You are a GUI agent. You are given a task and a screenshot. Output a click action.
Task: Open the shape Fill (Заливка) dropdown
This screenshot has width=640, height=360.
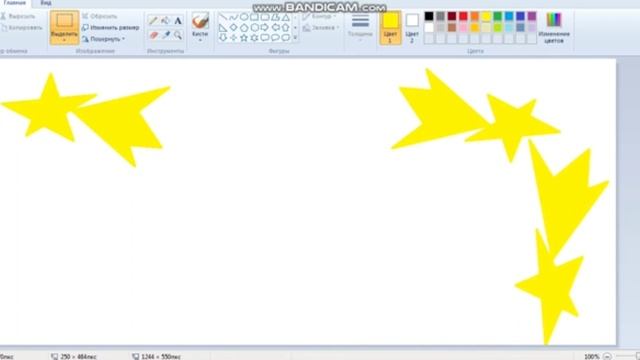pos(321,28)
